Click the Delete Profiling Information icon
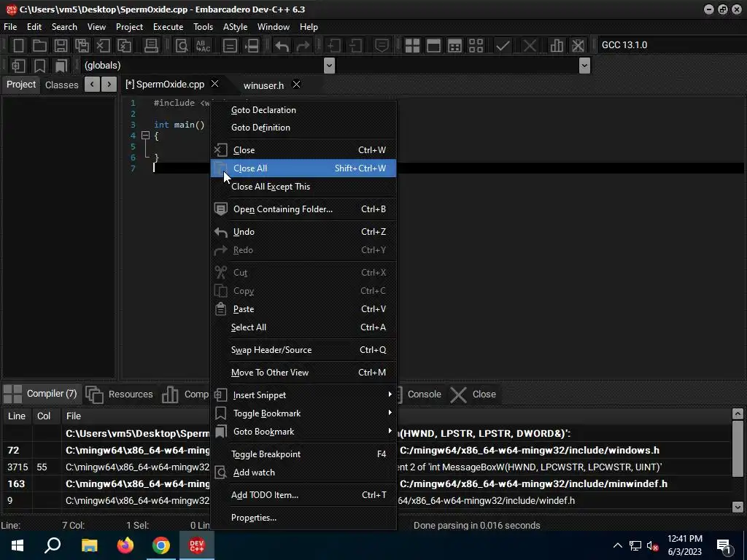Viewport: 747px width, 560px height. (578, 45)
